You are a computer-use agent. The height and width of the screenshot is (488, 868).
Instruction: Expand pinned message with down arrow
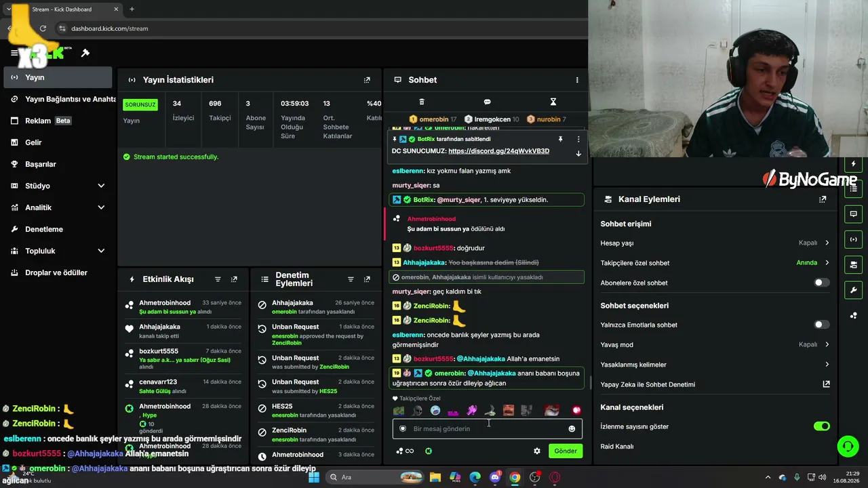tap(578, 154)
